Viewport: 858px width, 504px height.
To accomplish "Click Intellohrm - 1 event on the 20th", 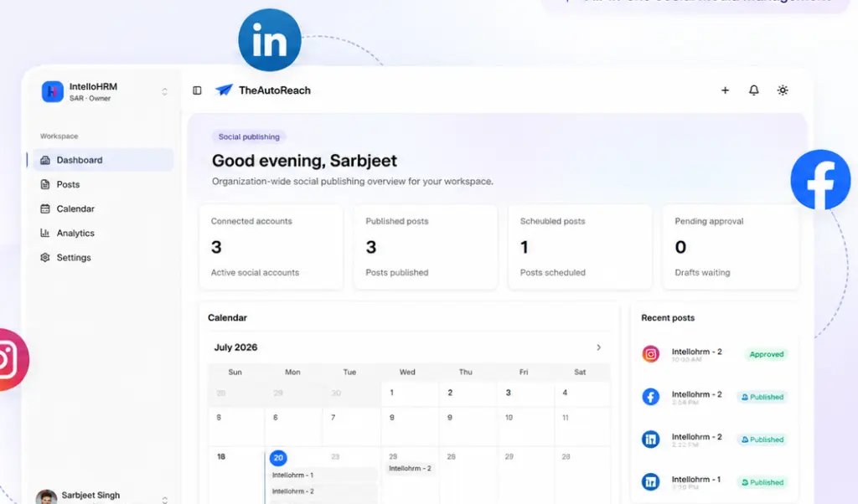I will (x=323, y=475).
